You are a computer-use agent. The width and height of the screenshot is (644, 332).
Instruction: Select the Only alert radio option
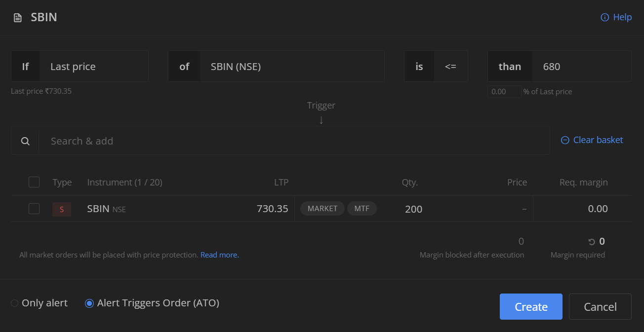pyautogui.click(x=15, y=303)
